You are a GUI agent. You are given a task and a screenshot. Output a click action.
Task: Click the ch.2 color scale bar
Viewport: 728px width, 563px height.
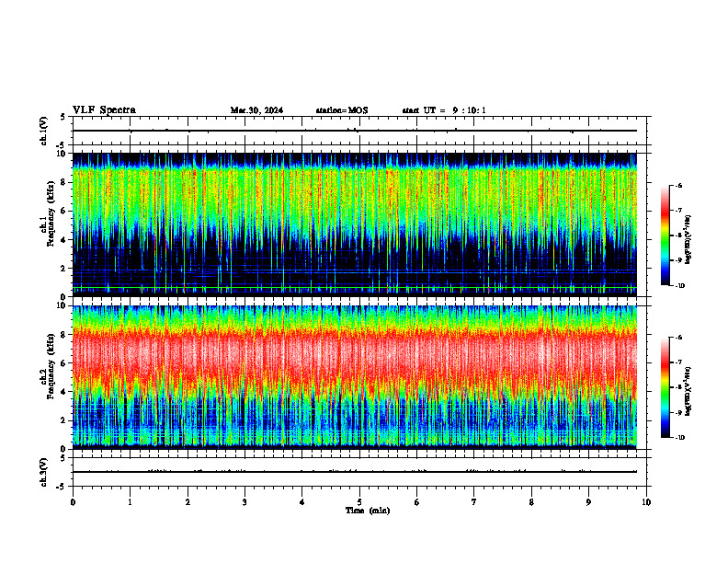pos(665,387)
